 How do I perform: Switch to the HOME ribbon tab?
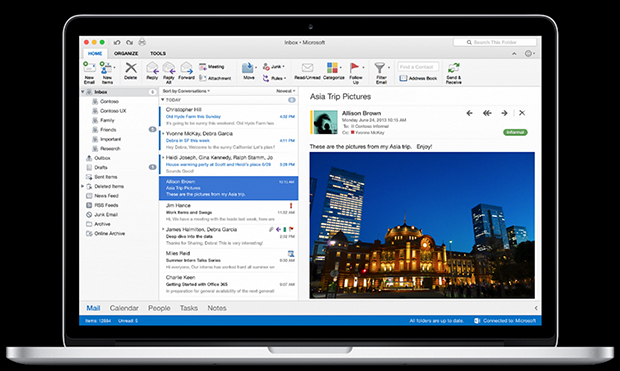coord(95,53)
